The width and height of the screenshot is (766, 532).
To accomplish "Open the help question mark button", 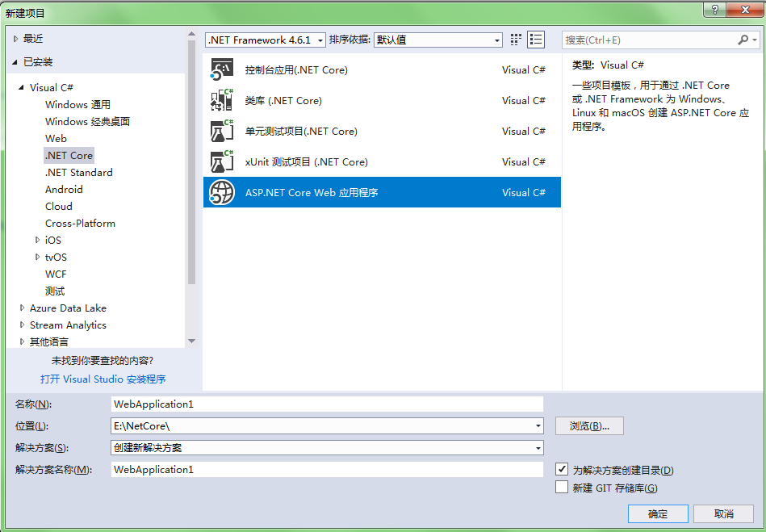I will click(x=714, y=10).
